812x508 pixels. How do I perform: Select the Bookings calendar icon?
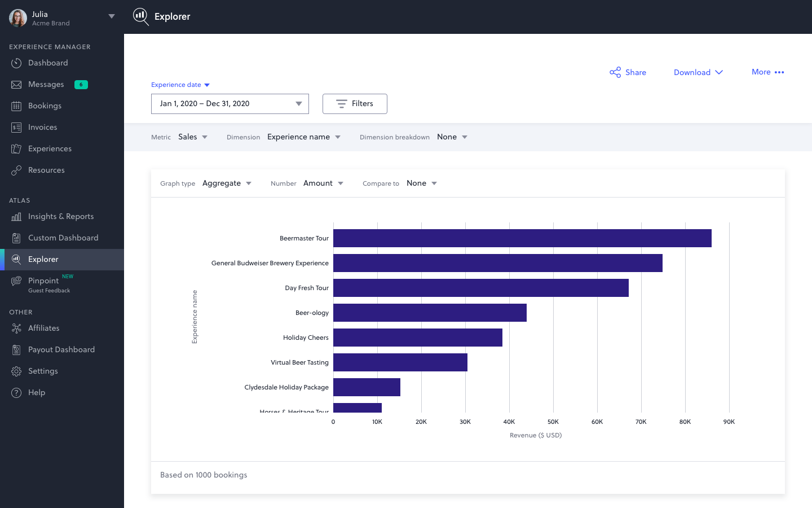(x=15, y=106)
